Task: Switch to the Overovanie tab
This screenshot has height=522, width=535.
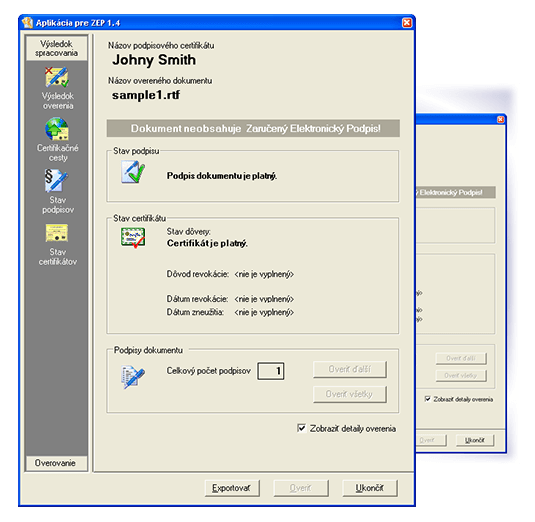Action: (x=56, y=463)
